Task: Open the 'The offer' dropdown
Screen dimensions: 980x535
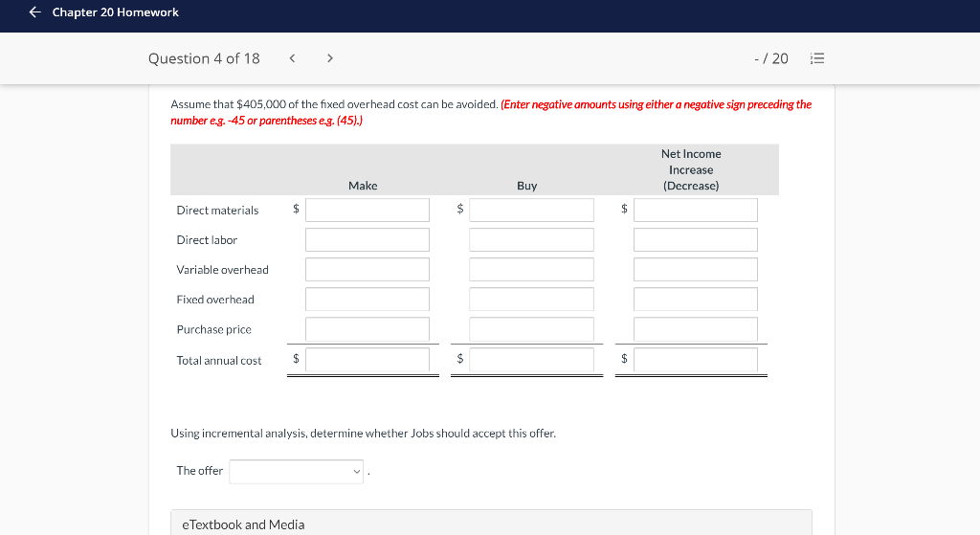Action: coord(297,471)
